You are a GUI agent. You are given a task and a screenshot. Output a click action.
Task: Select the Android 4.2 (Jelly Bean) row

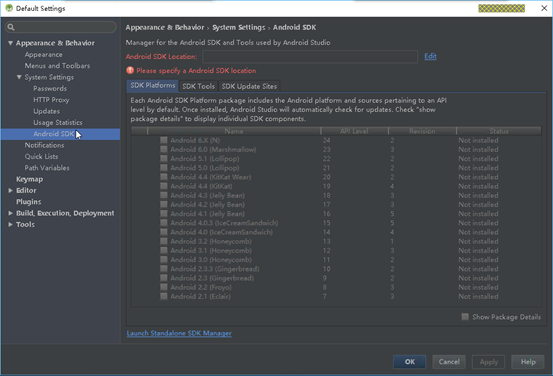(x=336, y=205)
